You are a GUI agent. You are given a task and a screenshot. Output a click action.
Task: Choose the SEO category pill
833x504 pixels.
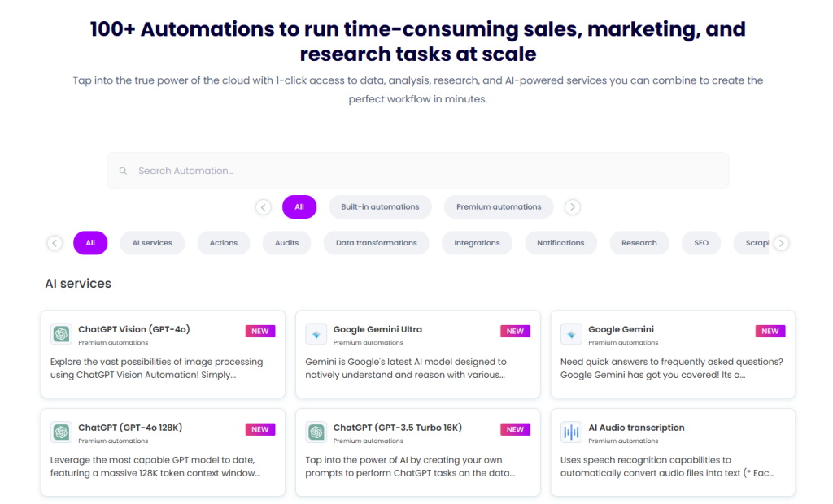click(700, 243)
